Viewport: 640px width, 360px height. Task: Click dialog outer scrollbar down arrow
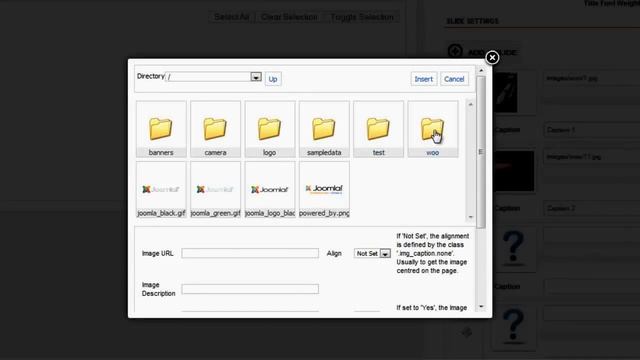tap(481, 306)
